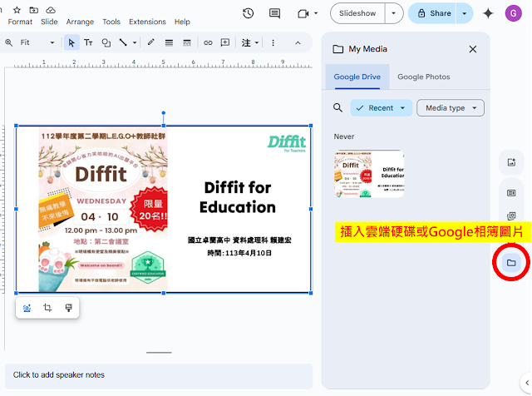
Task: Start the Slideshow
Action: (x=357, y=13)
